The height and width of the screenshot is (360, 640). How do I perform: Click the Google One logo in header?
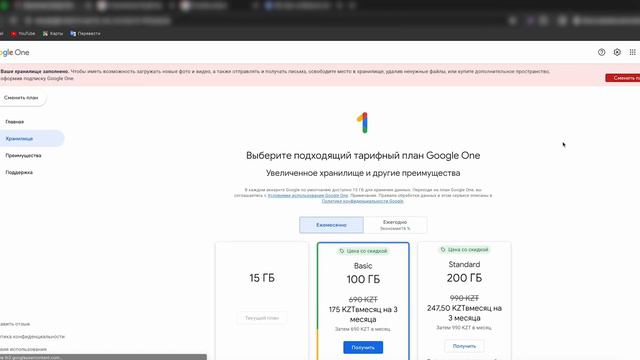click(x=14, y=52)
